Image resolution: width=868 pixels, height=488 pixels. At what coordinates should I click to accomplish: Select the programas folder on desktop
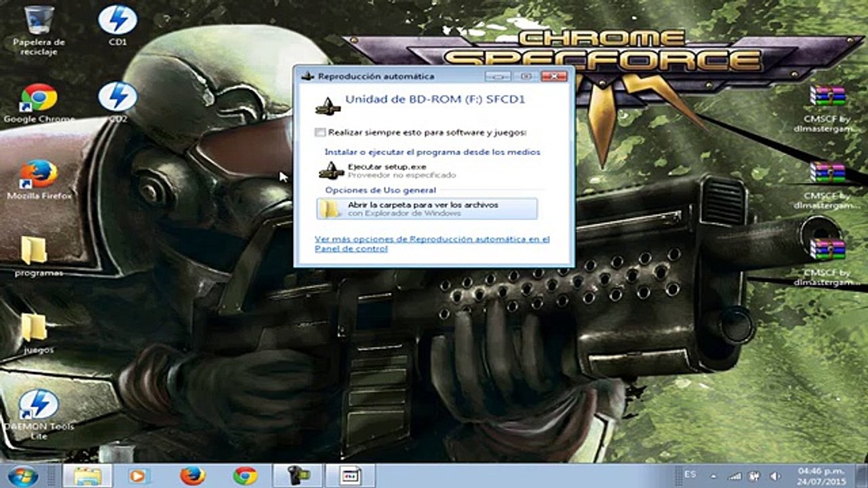point(39,256)
